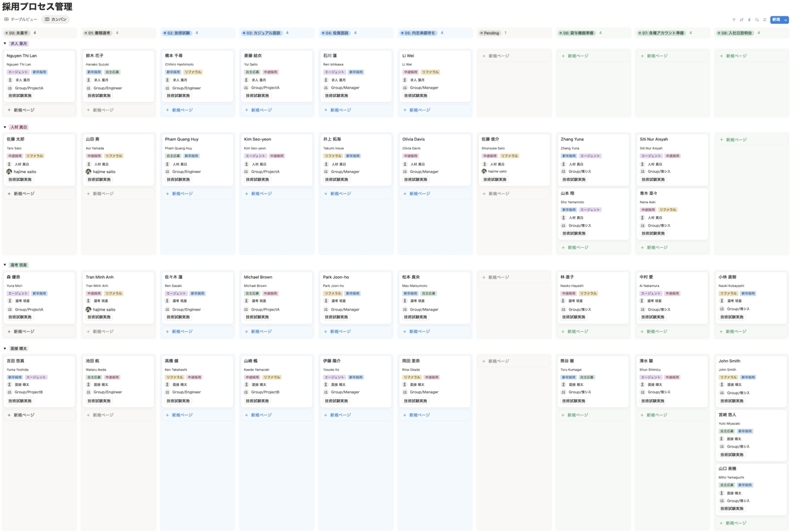Image resolution: width=793 pixels, height=532 pixels.
Task: Open the 清水 駿 card title
Action: [646, 361]
